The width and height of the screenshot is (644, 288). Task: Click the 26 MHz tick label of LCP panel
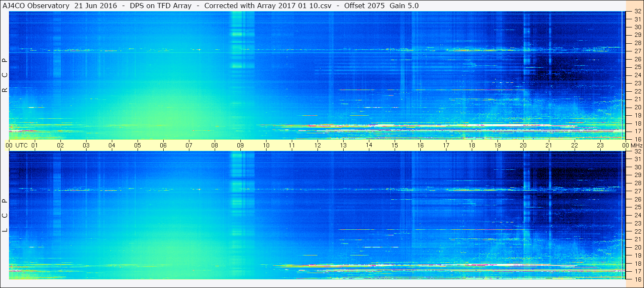[638, 199]
